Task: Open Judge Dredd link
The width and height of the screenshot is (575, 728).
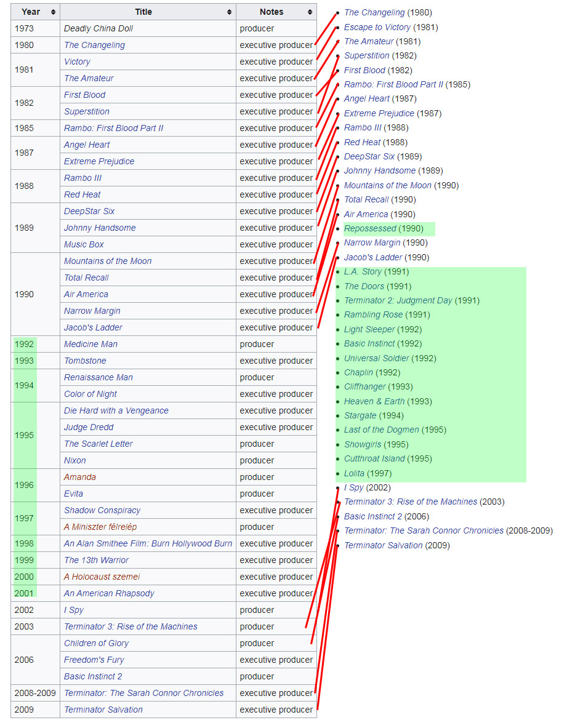Action: (89, 427)
